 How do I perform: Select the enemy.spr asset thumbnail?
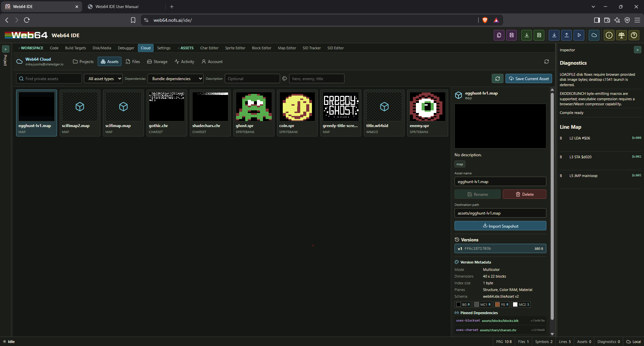(x=428, y=113)
